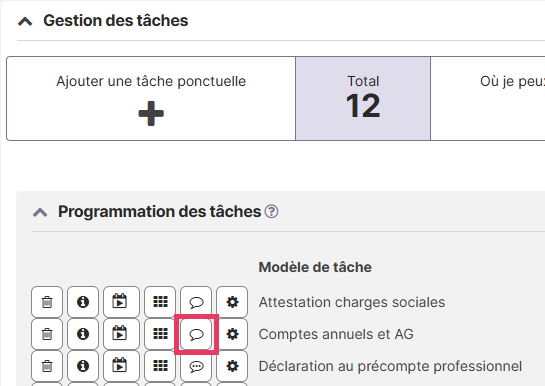
Task: Select the Où je peux filter tile
Action: click(488, 99)
